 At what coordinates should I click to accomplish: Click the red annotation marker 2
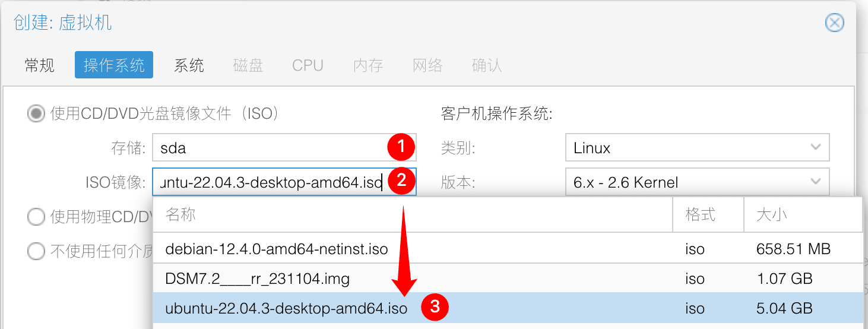point(401,181)
